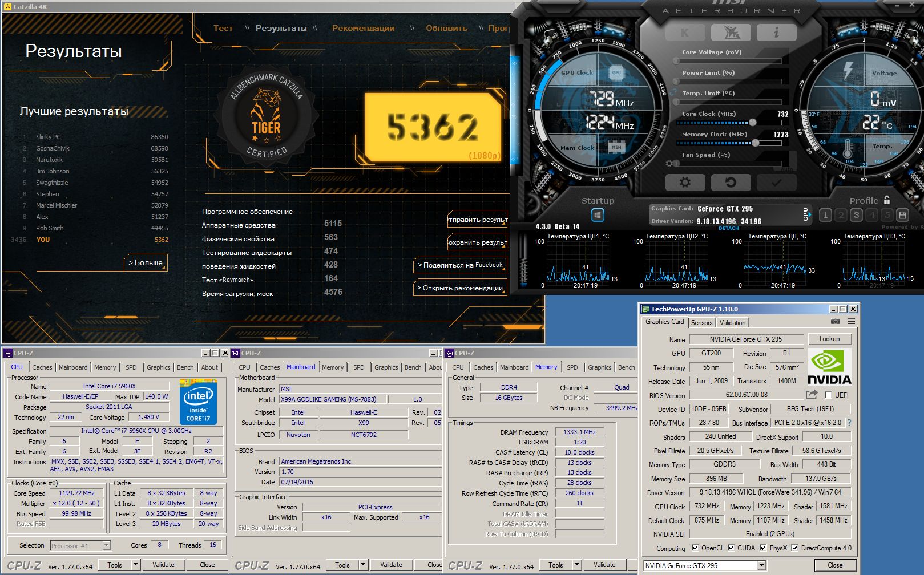The width and height of the screenshot is (924, 575).
Task: Click bus interface question mark in GPU-Z
Action: tap(849, 423)
